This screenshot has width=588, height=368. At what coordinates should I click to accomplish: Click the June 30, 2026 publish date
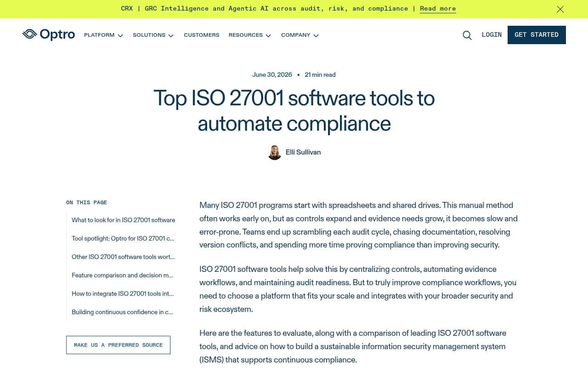click(x=272, y=75)
